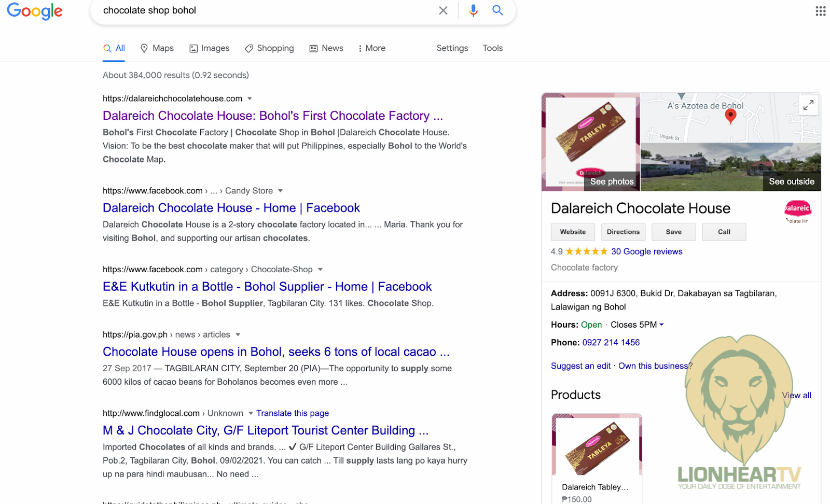Viewport: 830px width, 504px height.
Task: Click the Google logo
Action: click(x=35, y=11)
